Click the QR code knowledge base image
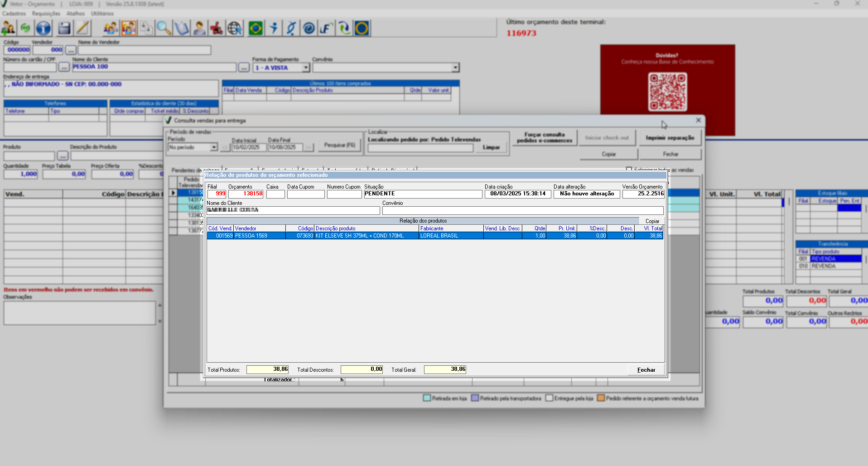The image size is (868, 466). [x=667, y=92]
